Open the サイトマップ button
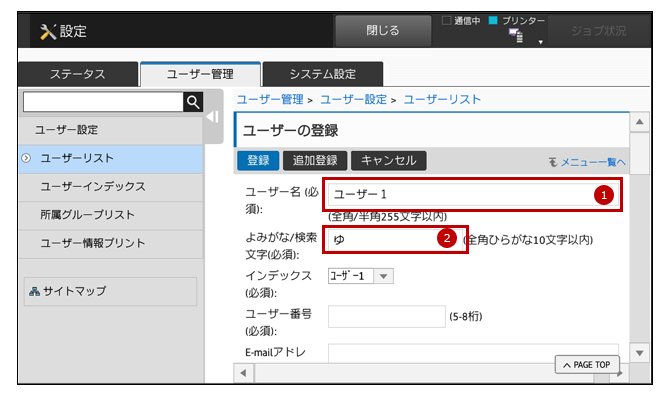Viewport: 670px width, 396px height. tap(110, 291)
